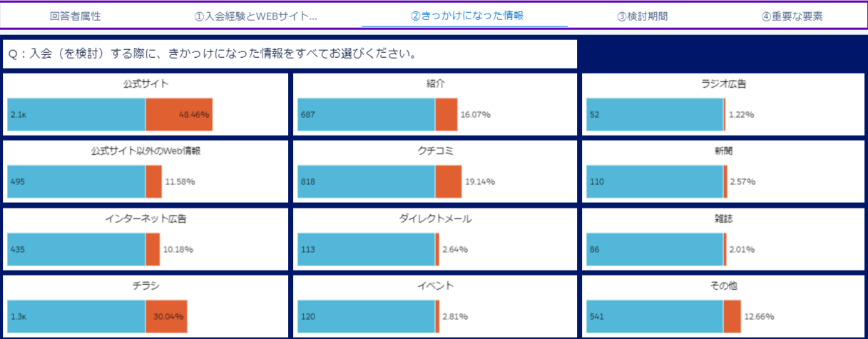The height and width of the screenshot is (339, 868).
Task: Click the blue 52 bar under ラジオ広告
Action: click(x=655, y=114)
